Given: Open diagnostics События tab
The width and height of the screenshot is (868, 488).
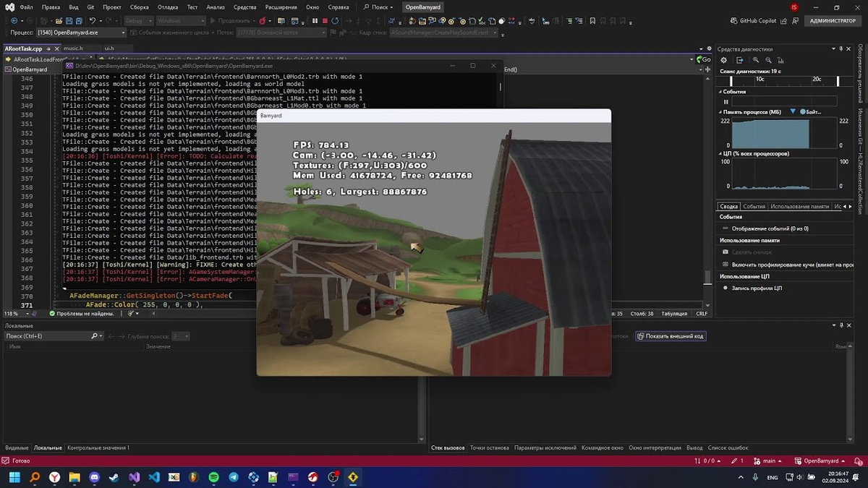Looking at the screenshot, I should pos(754,207).
